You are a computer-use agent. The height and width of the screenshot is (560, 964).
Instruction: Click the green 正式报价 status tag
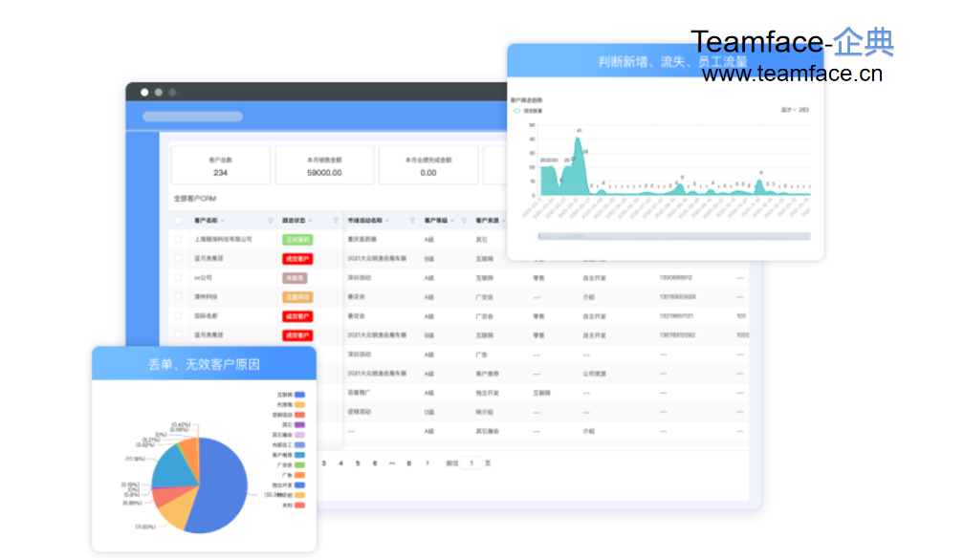click(297, 239)
